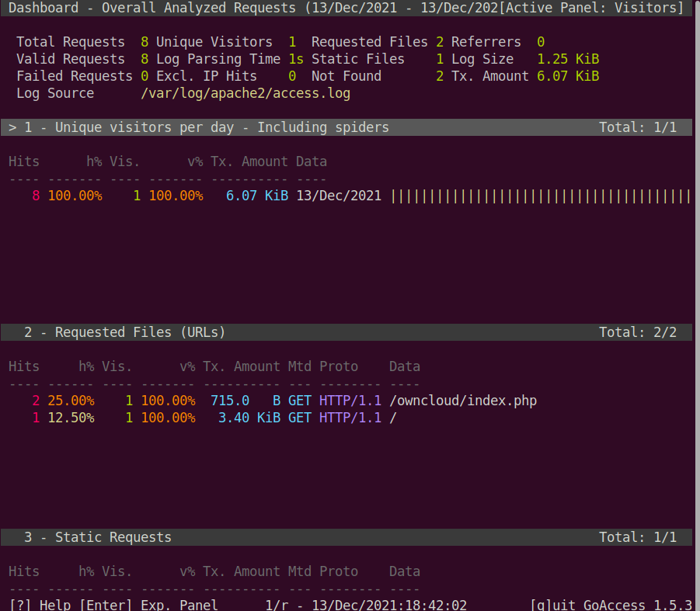Click the terminal vertical scrollbar
The height and width of the screenshot is (611, 700).
pos(696,306)
